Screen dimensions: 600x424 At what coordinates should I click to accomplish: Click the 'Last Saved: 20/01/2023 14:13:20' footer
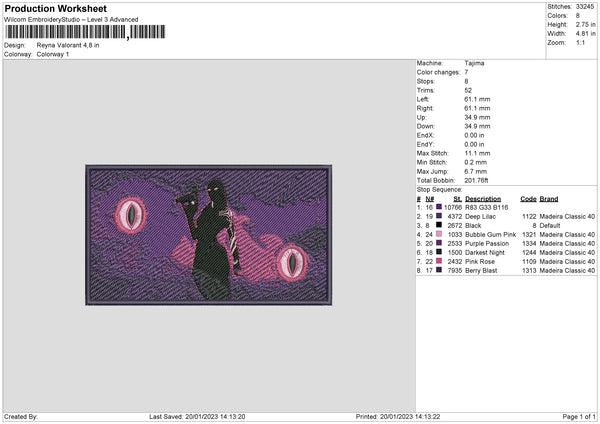(197, 417)
